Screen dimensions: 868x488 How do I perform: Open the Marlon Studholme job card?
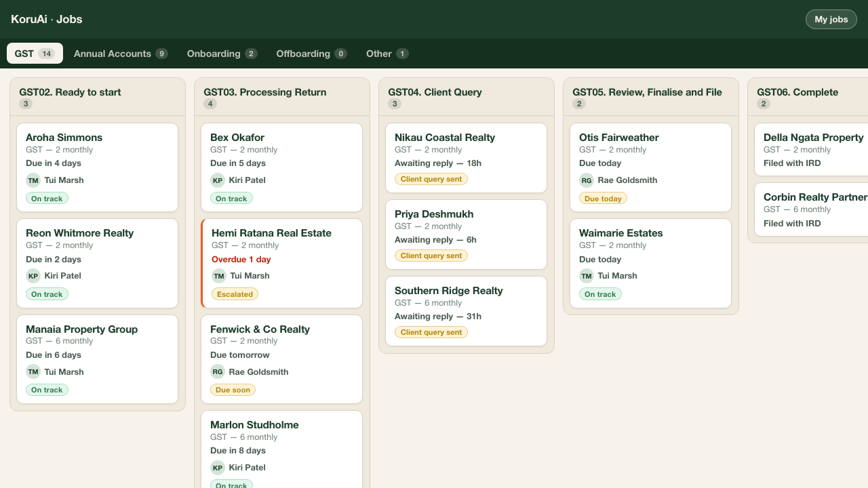282,449
